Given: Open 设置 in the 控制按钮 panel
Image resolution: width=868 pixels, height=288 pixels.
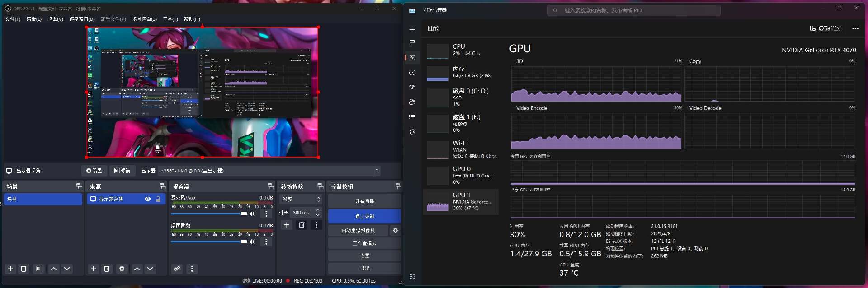Looking at the screenshot, I should click(364, 255).
